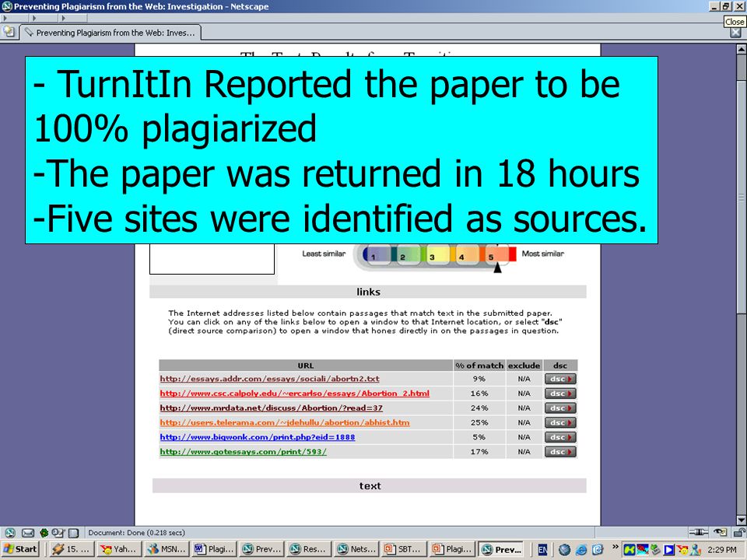Click the 'exclude' column header

[x=524, y=366]
